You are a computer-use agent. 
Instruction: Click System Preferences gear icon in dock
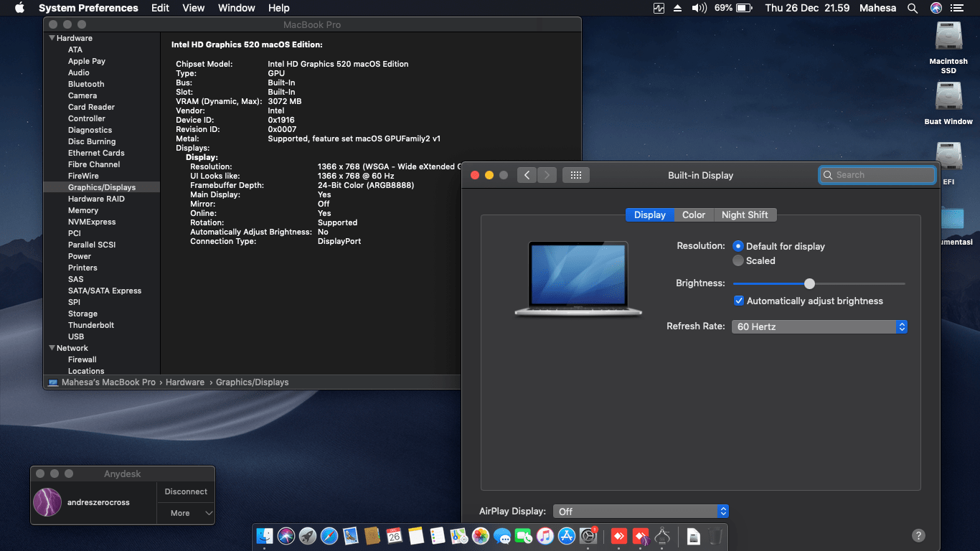click(588, 535)
